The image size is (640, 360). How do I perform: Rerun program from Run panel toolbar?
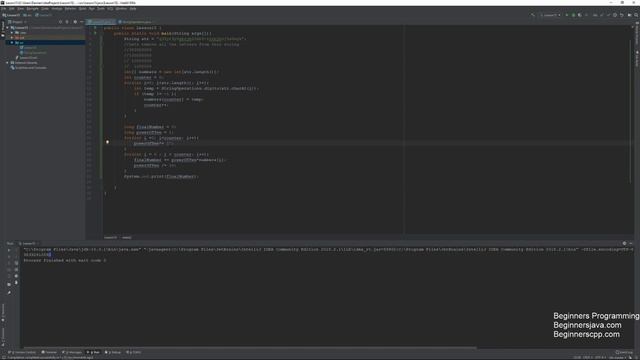(x=9, y=250)
